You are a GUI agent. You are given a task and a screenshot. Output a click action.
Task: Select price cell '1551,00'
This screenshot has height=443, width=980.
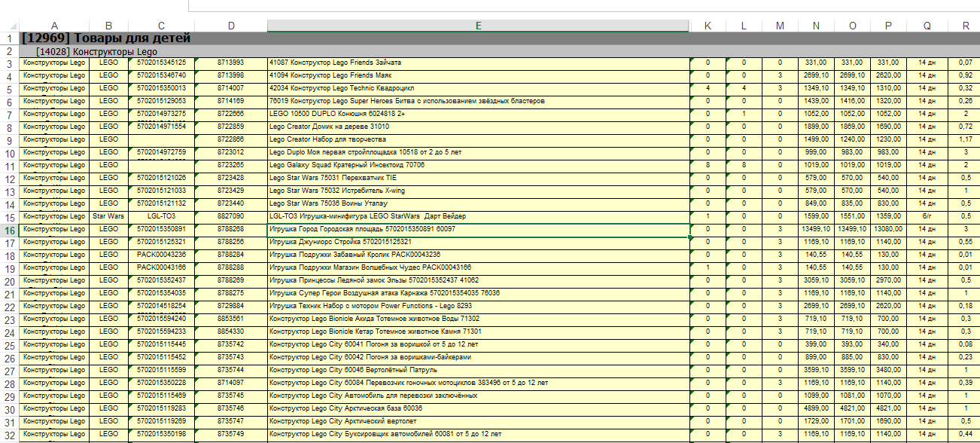tap(852, 216)
